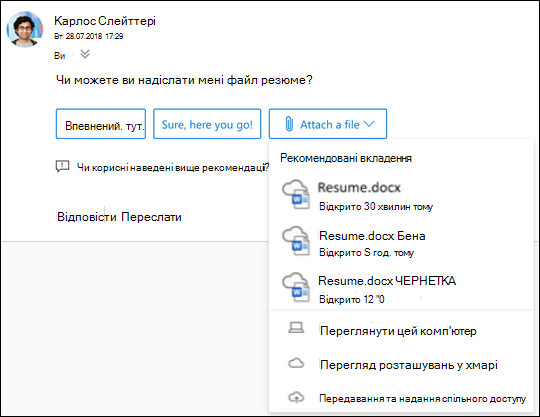Click sender name Карлос Слейттері
This screenshot has height=417, width=540.
[105, 21]
